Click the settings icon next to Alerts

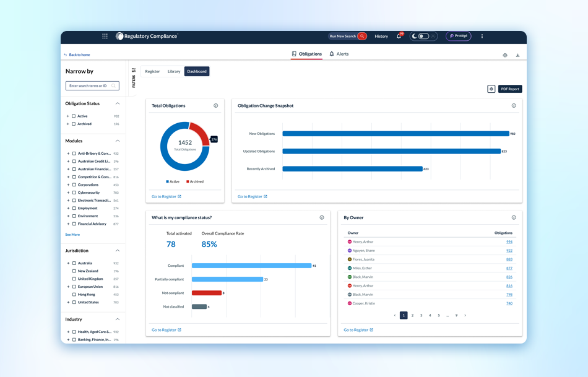click(x=505, y=54)
